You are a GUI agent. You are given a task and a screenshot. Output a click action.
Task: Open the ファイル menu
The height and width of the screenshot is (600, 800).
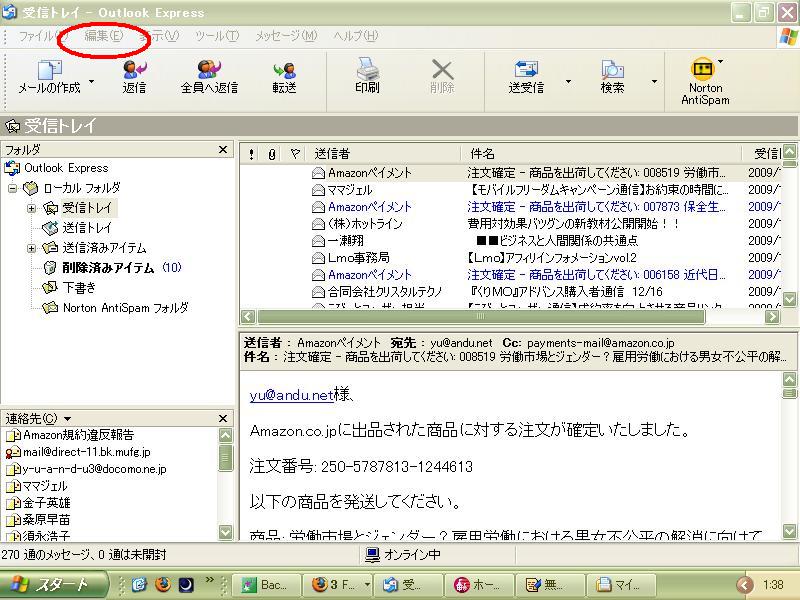43,36
